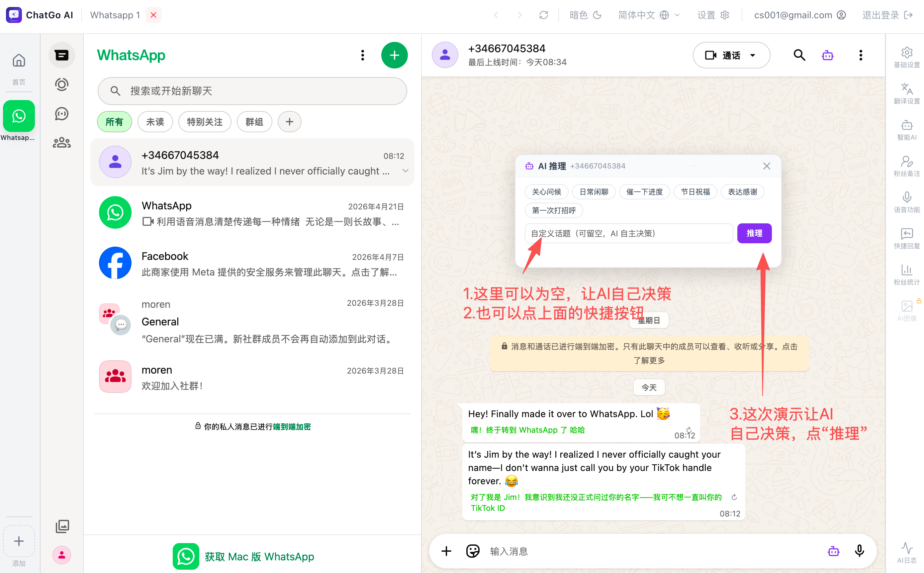Focus the 搜索或开始新聊天 search field
Viewport: 924px width, 573px height.
[252, 91]
